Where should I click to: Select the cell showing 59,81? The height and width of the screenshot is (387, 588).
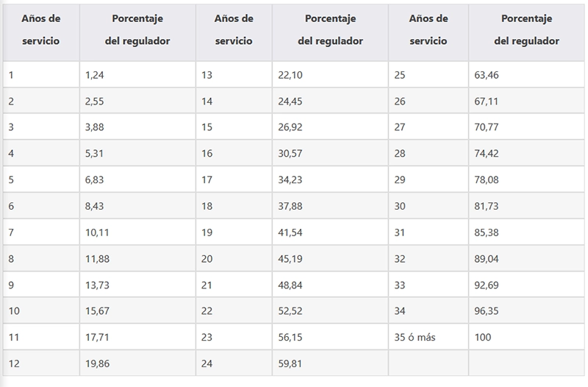click(x=330, y=363)
